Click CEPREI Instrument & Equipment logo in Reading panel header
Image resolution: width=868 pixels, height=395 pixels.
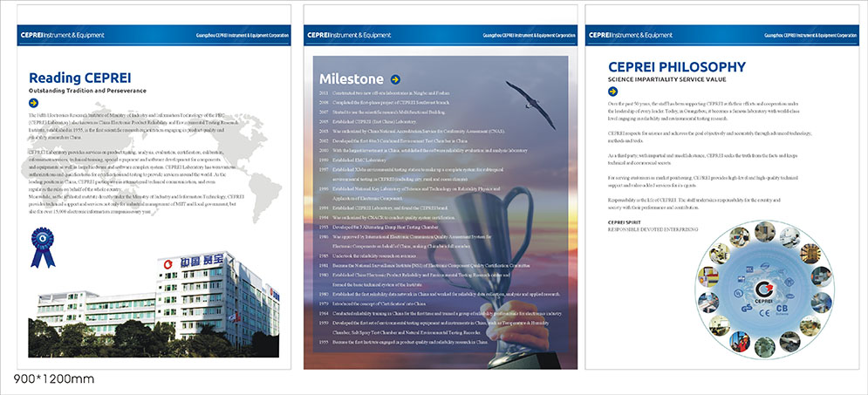(x=63, y=35)
